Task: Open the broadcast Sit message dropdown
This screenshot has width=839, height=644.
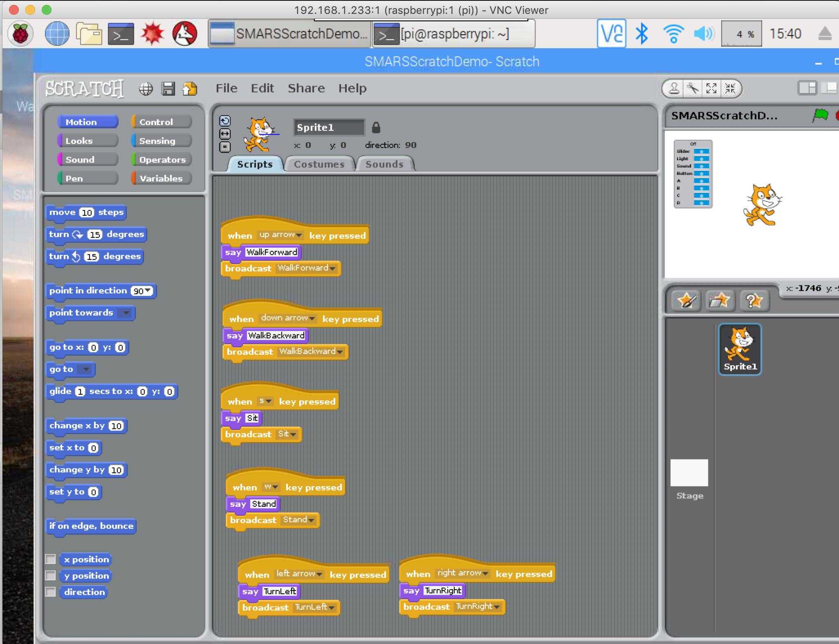Action: click(x=287, y=434)
